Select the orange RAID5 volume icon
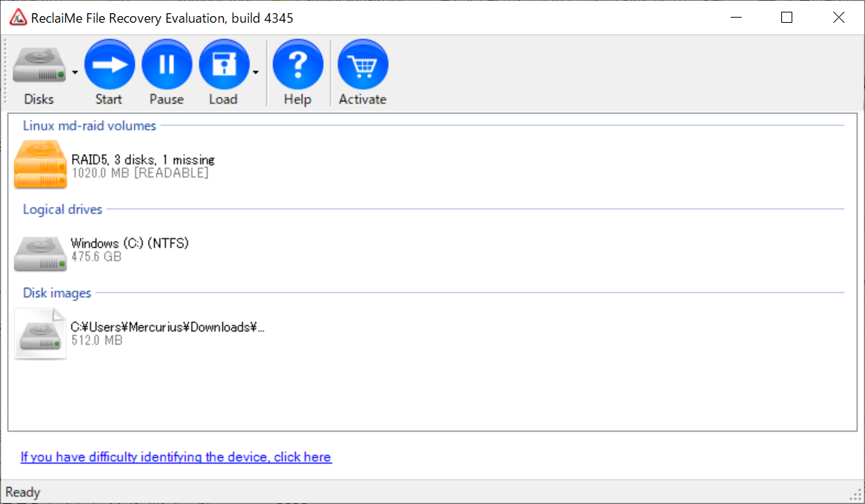The width and height of the screenshot is (865, 504). [40, 164]
